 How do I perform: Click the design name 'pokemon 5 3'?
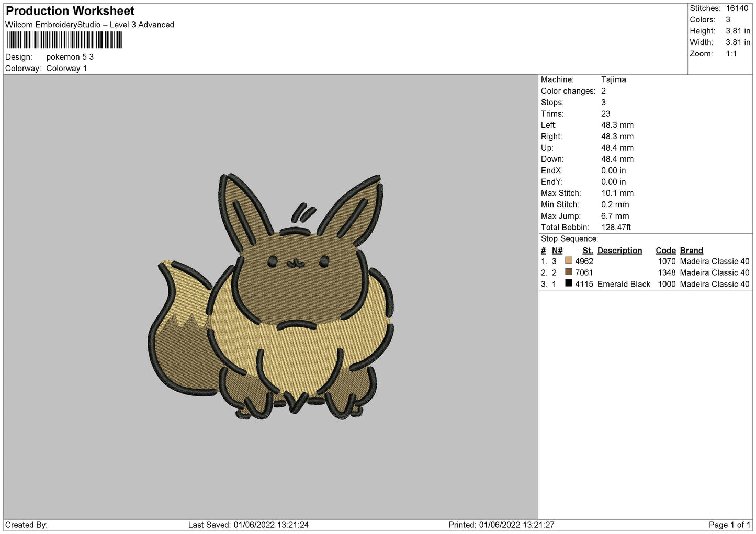click(70, 57)
